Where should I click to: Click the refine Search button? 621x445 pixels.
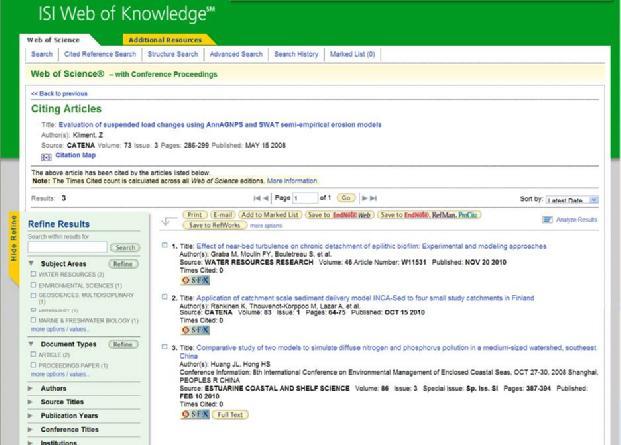pos(125,247)
